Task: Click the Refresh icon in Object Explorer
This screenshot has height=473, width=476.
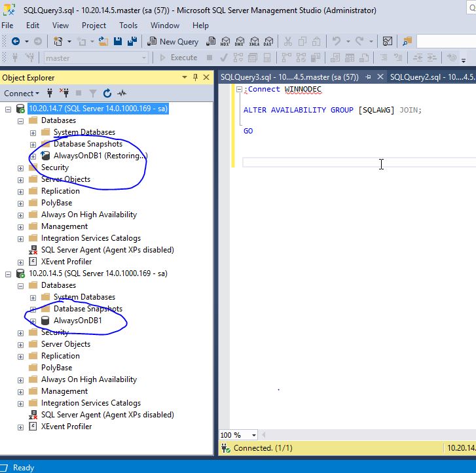Action: pos(107,93)
